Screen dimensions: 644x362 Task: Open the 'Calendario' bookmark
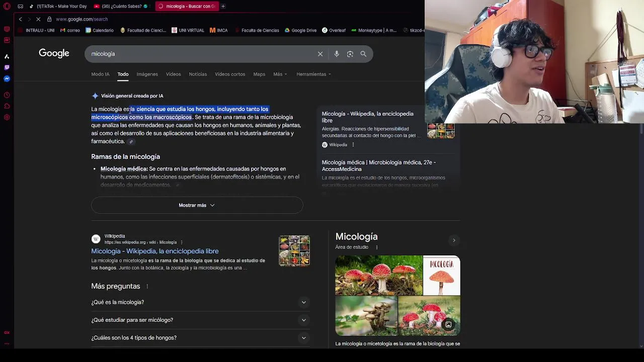[100, 30]
